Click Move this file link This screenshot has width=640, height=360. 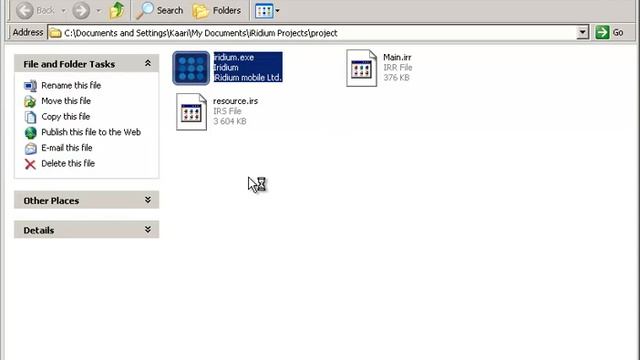[x=66, y=101]
